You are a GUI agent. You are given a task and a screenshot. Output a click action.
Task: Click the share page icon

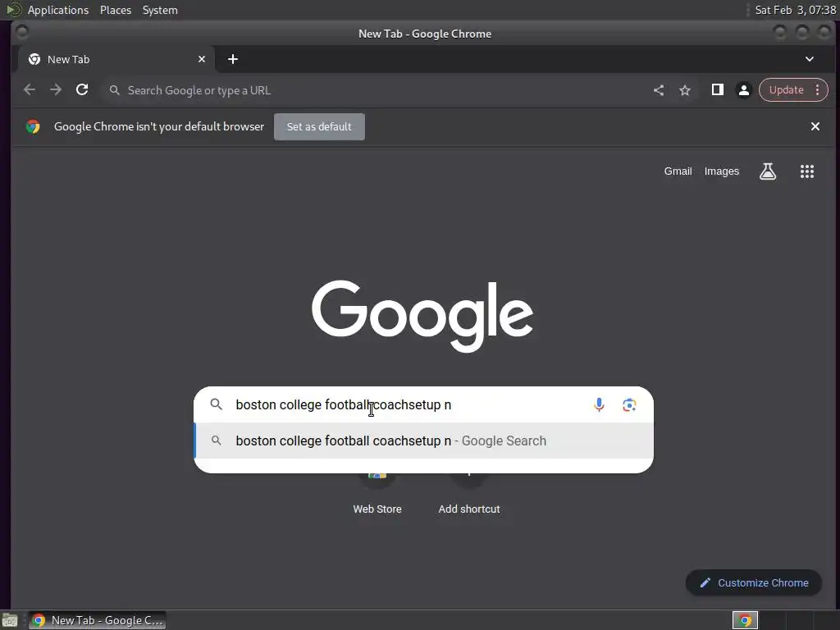659,90
